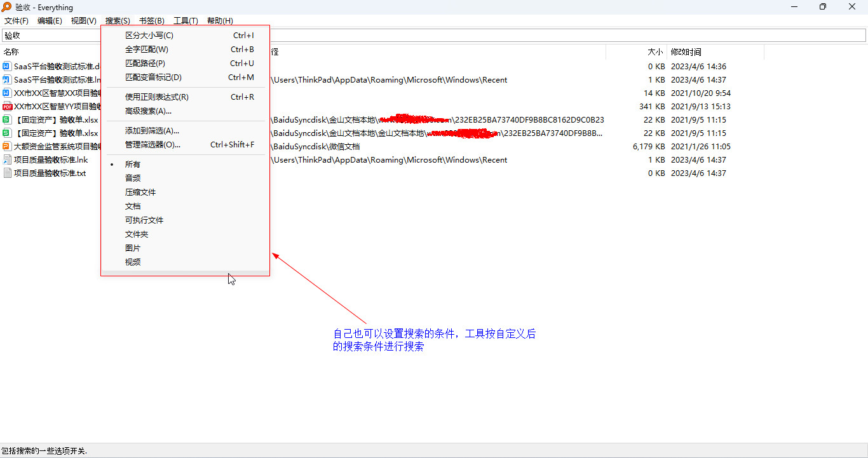Image resolution: width=868 pixels, height=458 pixels.
Task: Choose the 压缩文件 filter
Action: (185, 192)
